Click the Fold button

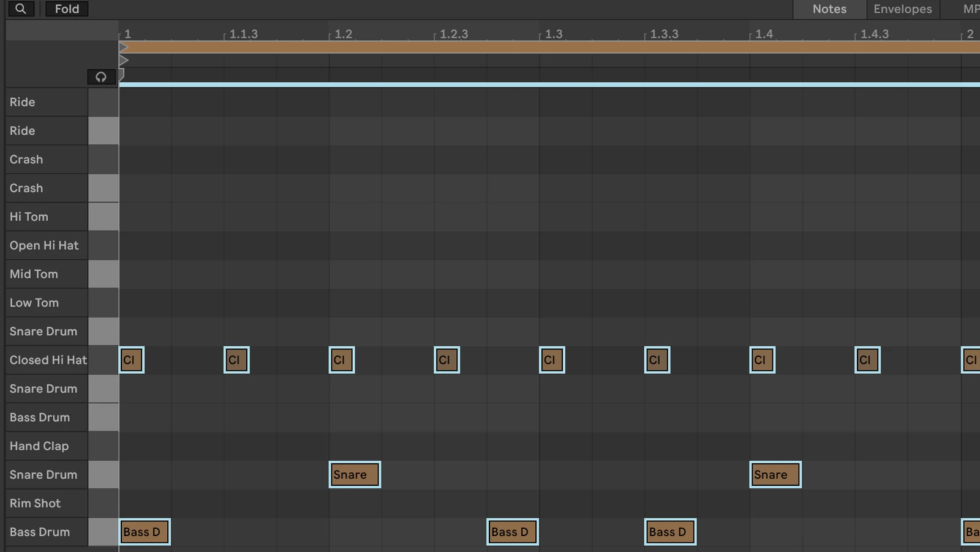click(67, 9)
